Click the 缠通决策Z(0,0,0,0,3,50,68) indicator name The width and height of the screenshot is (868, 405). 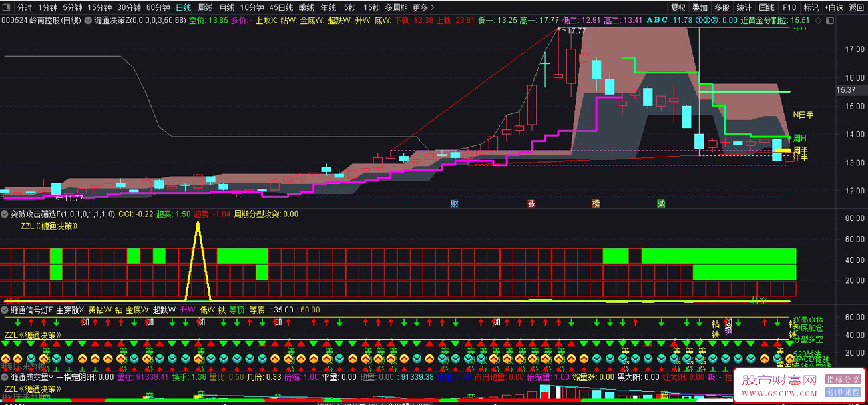140,20
